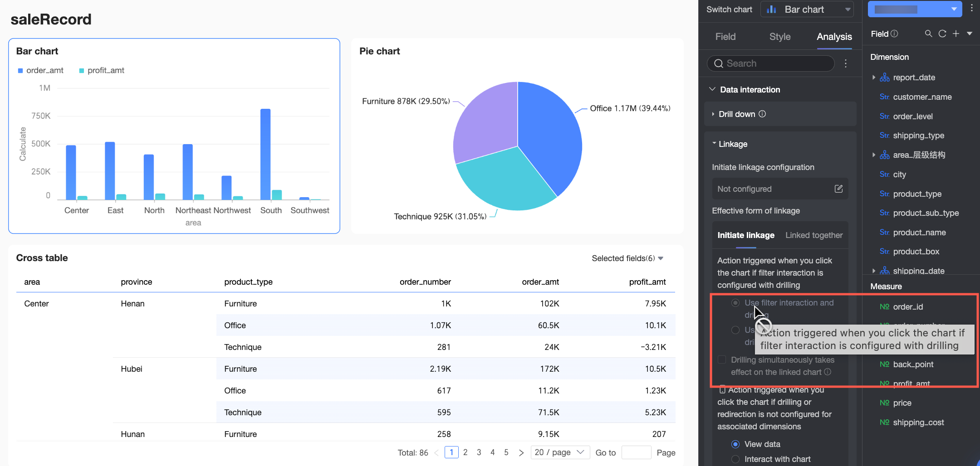Open the Selected fields(6) dropdown

tap(627, 258)
